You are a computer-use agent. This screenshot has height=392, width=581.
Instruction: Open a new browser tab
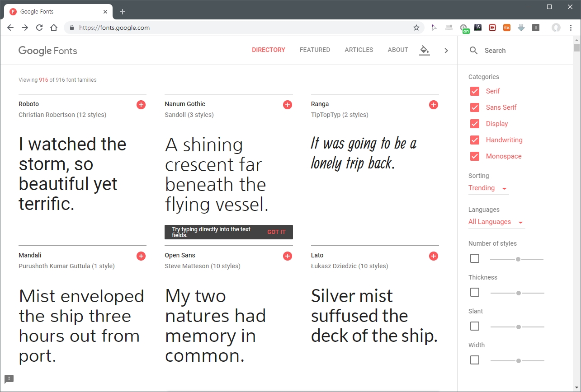[123, 12]
